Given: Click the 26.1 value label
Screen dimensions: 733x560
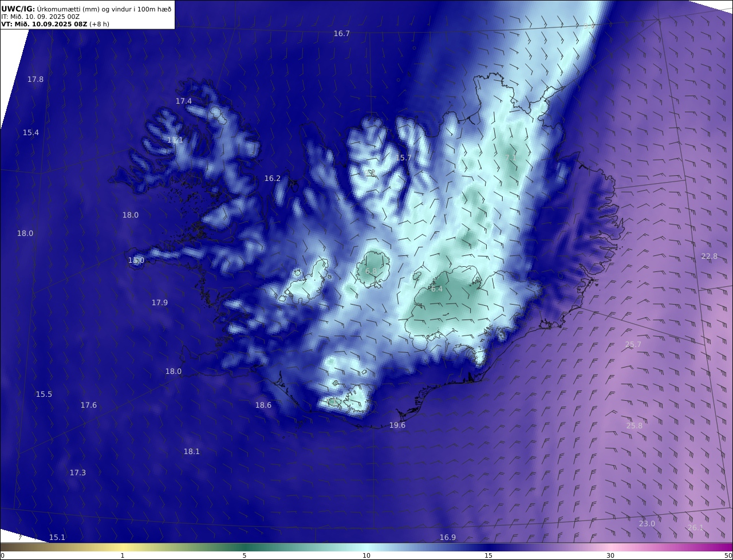Looking at the screenshot, I should coord(696,528).
